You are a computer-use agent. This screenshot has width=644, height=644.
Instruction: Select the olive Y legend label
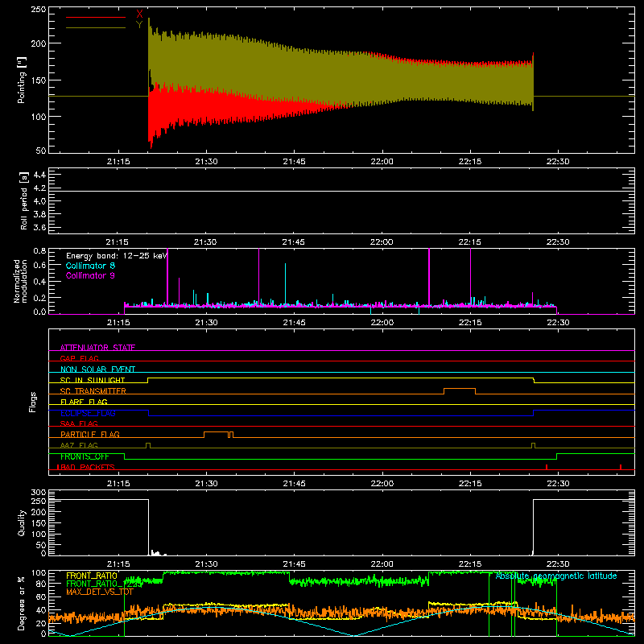coord(139,25)
